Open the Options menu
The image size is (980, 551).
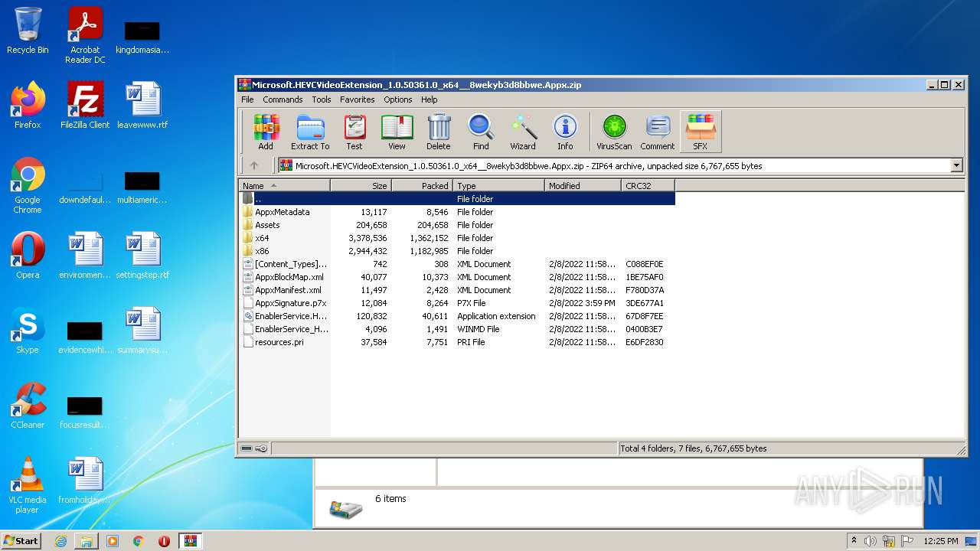tap(398, 99)
